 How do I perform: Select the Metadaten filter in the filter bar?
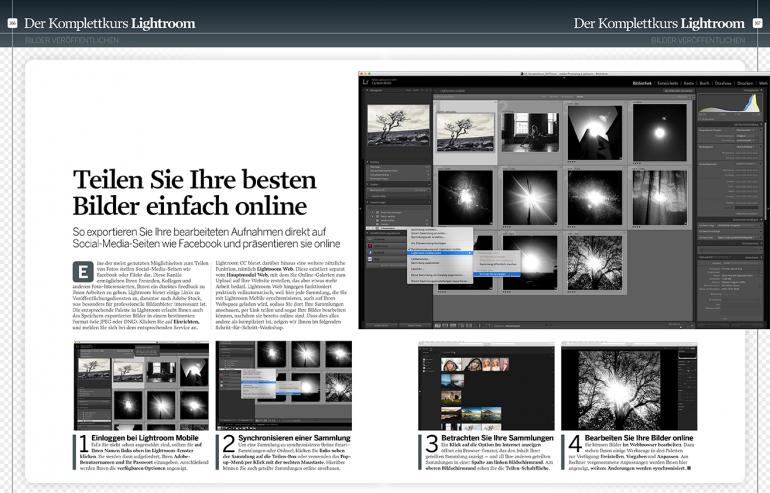[568, 97]
